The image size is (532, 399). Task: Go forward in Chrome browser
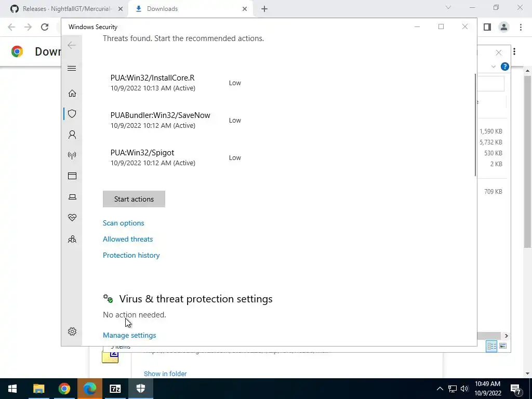click(x=28, y=27)
